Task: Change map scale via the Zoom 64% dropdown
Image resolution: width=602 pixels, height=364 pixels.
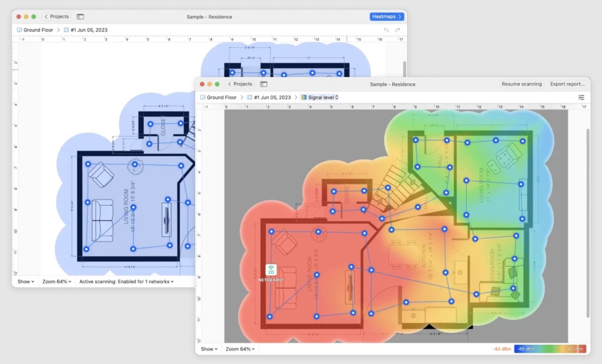Action: [239, 349]
